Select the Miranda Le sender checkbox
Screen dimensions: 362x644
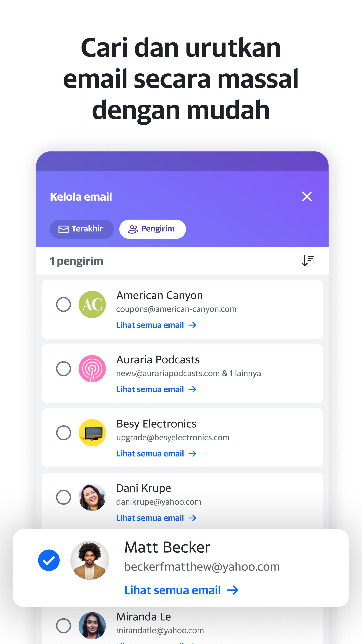64,626
